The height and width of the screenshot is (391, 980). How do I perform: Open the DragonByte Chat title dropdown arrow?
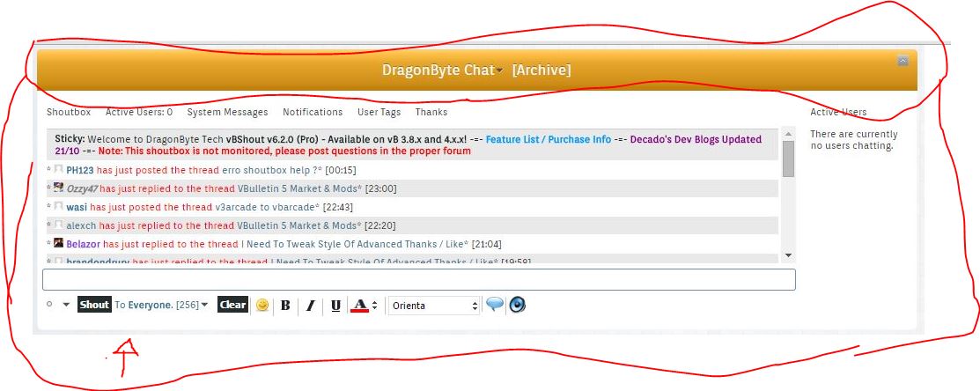tap(499, 71)
